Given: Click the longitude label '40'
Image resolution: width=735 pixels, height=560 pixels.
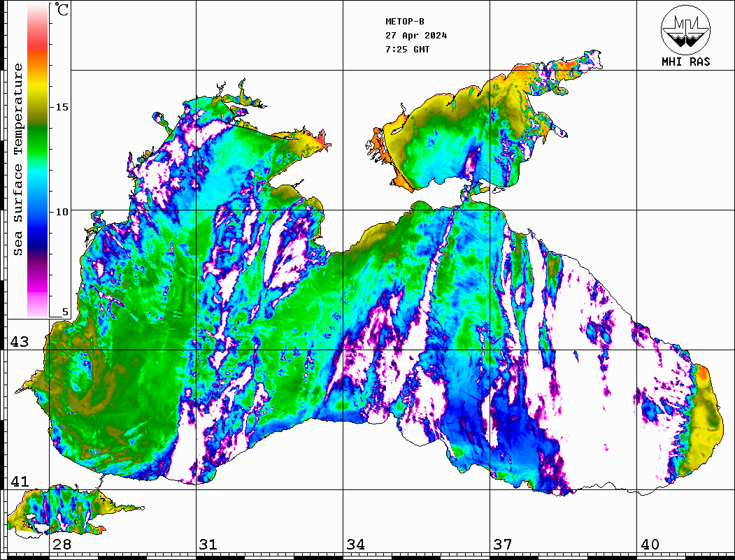Looking at the screenshot, I should [650, 545].
